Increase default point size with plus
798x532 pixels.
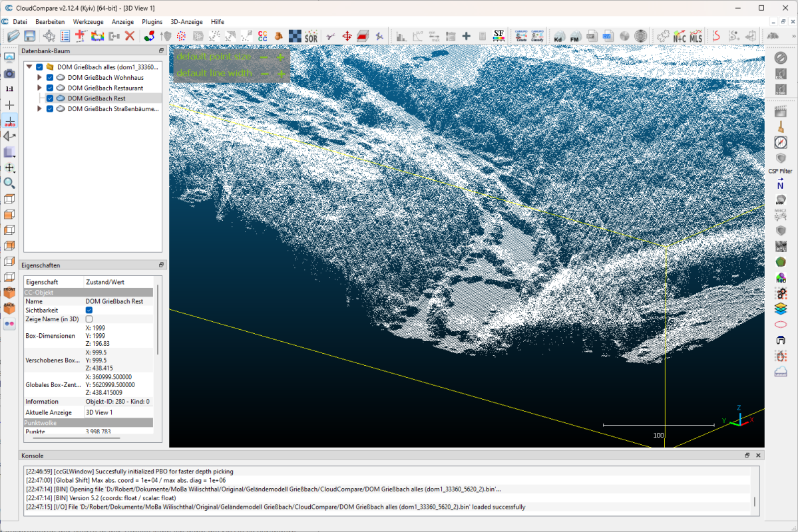point(281,58)
